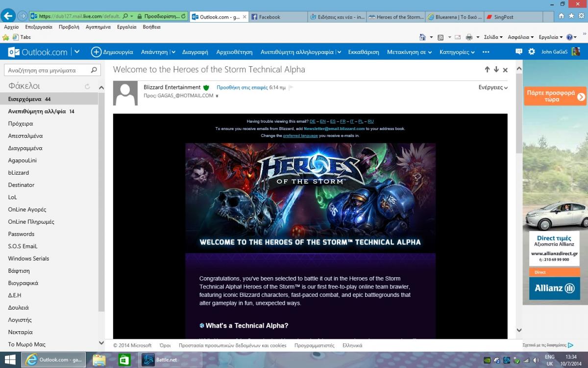Screen dimensions: 588x368
Task: Open the Ανεπιθύμητη αλληλογραφία arrow
Action: click(x=338, y=52)
